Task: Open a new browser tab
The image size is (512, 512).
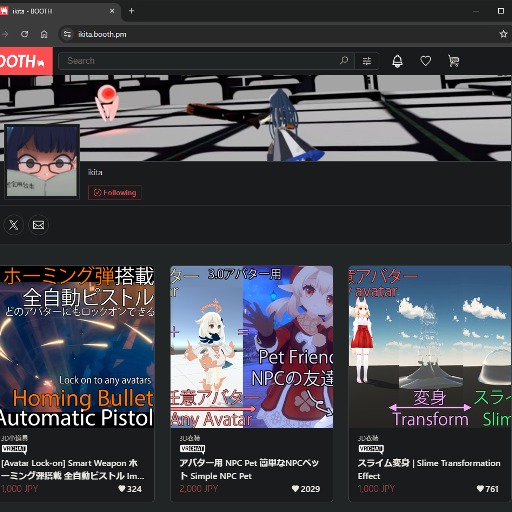Action: 131,11
